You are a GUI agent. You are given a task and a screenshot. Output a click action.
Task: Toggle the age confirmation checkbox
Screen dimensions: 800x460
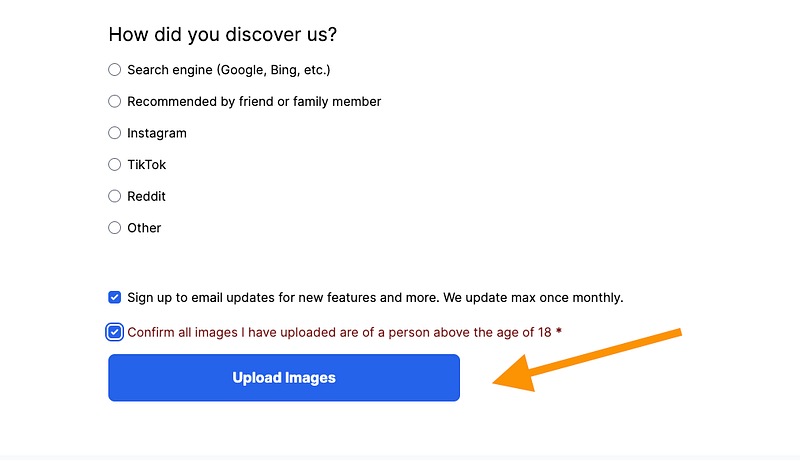pyautogui.click(x=115, y=332)
